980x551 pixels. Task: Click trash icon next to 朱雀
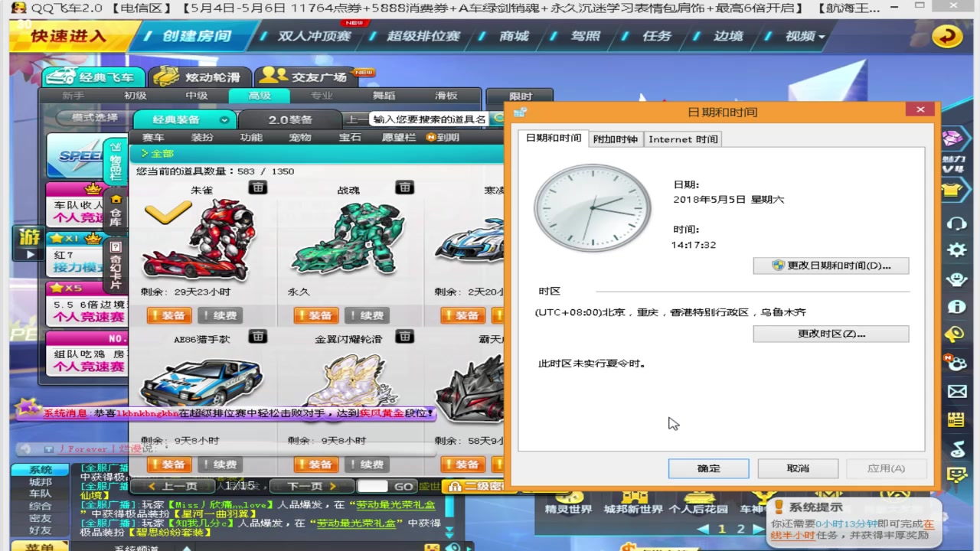point(257,187)
